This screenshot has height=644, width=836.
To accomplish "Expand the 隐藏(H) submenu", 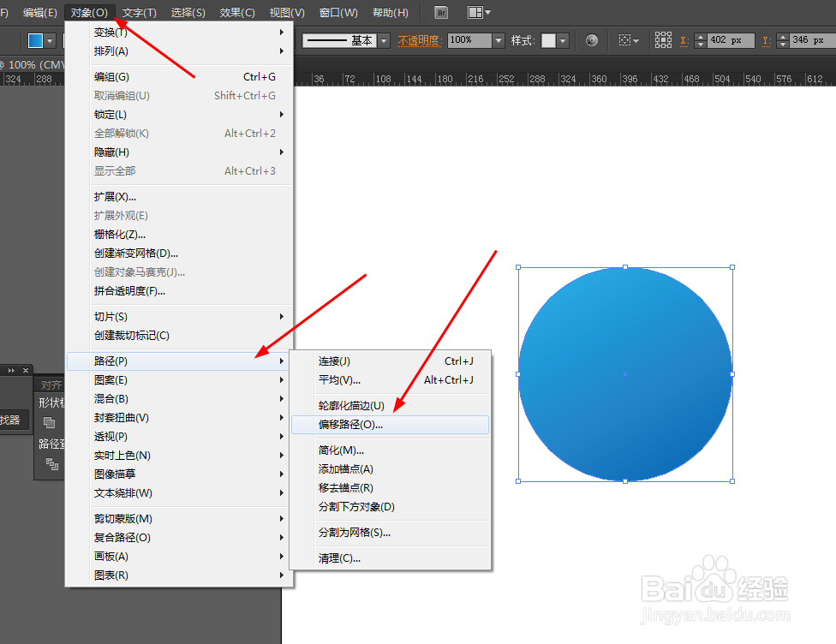I will tap(179, 152).
